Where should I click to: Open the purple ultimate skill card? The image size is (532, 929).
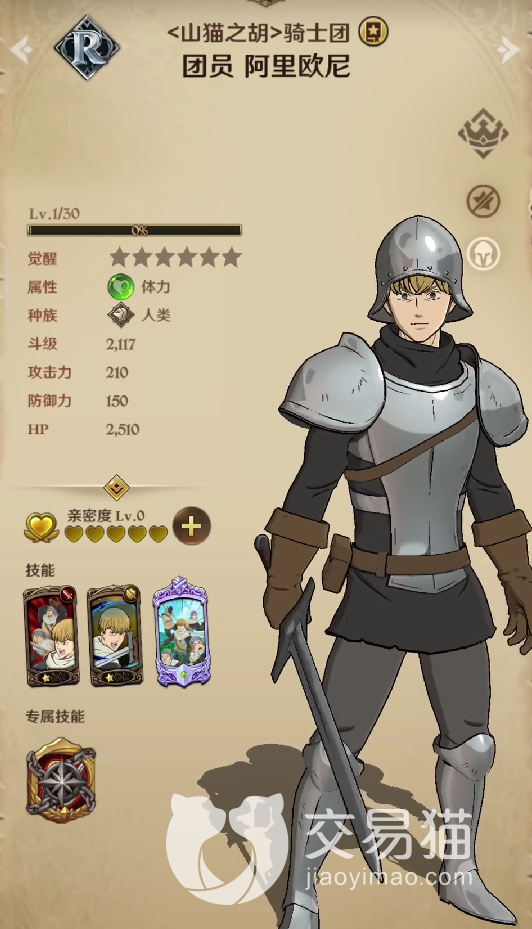click(x=181, y=632)
